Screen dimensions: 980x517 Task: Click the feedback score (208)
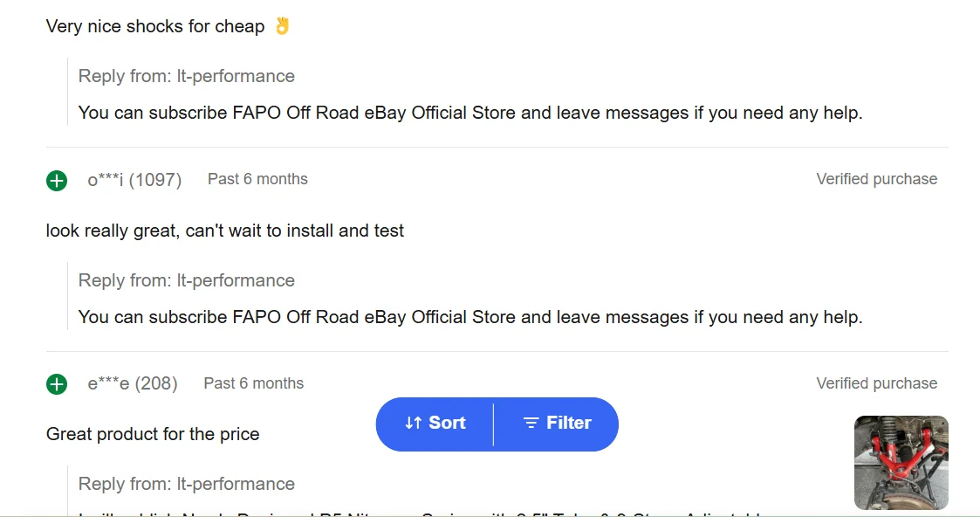pos(156,383)
